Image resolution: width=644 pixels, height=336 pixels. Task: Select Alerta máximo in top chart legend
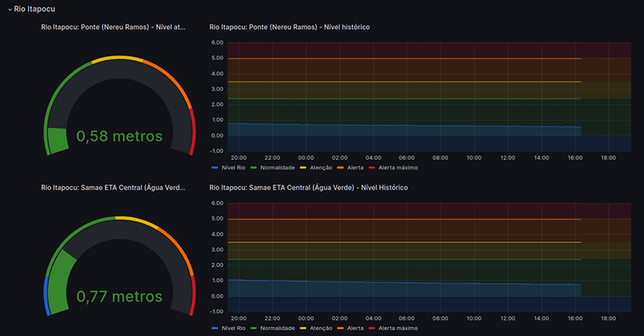[x=397, y=168]
